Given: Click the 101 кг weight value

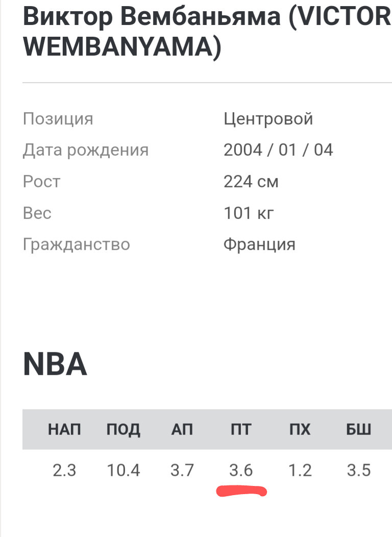Looking at the screenshot, I should point(249,213).
